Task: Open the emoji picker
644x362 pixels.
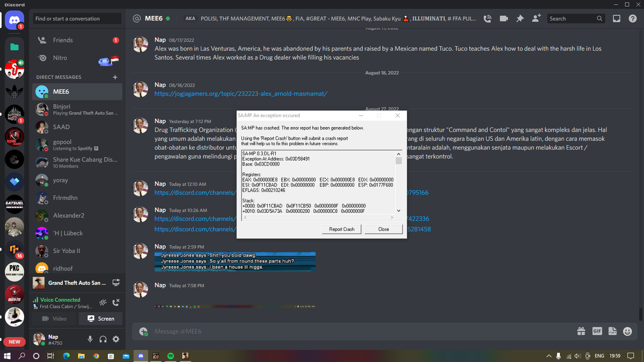Action: click(627, 331)
